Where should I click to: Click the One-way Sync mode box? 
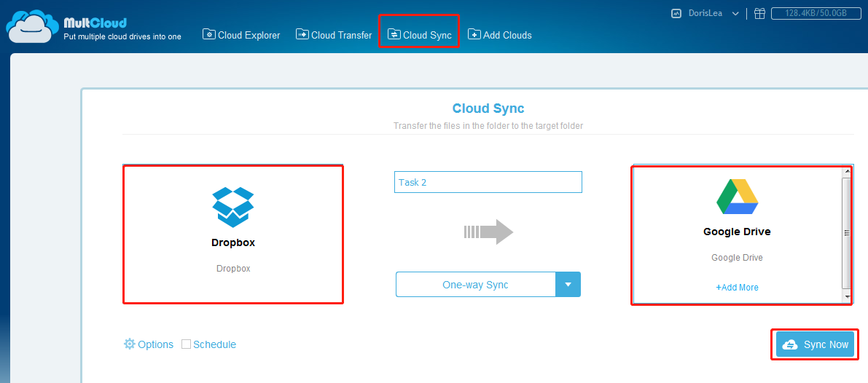tap(475, 285)
